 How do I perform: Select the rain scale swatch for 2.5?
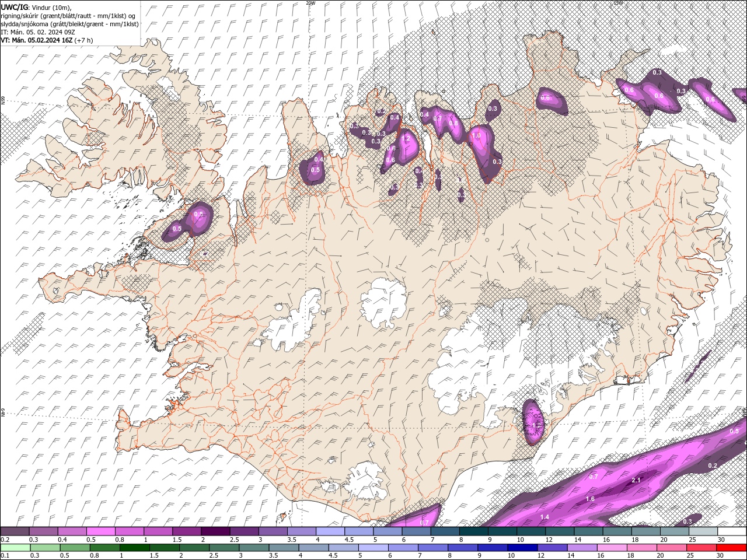225,548
